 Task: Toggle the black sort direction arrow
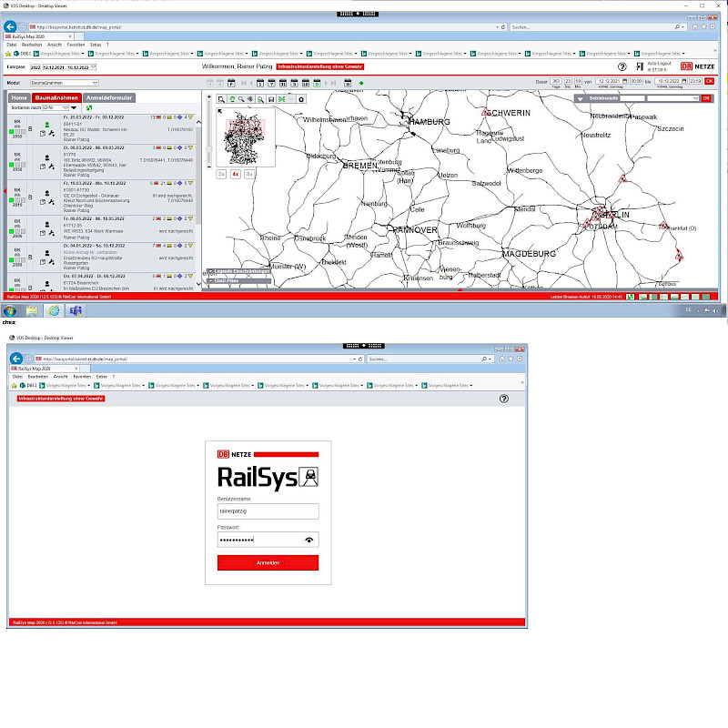[74, 107]
